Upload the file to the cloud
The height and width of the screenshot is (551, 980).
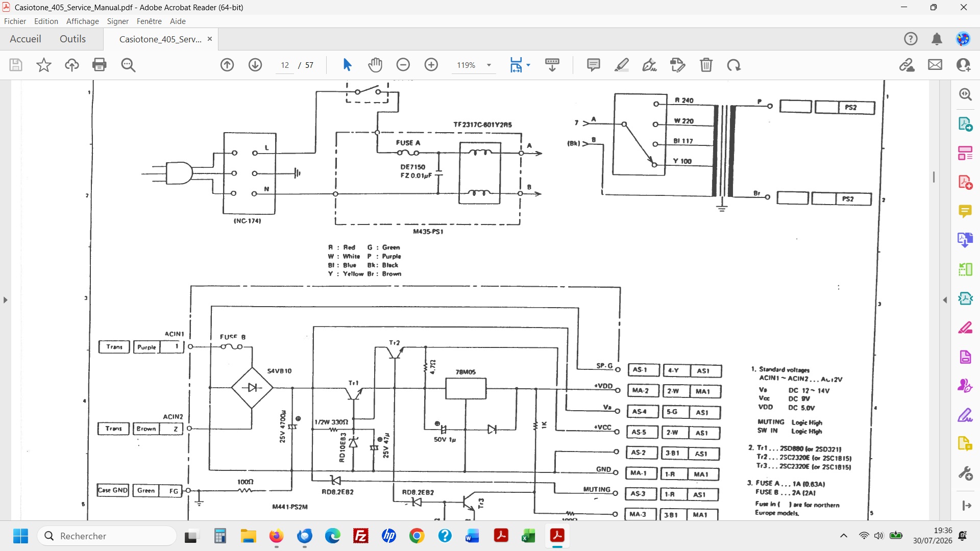pos(72,65)
